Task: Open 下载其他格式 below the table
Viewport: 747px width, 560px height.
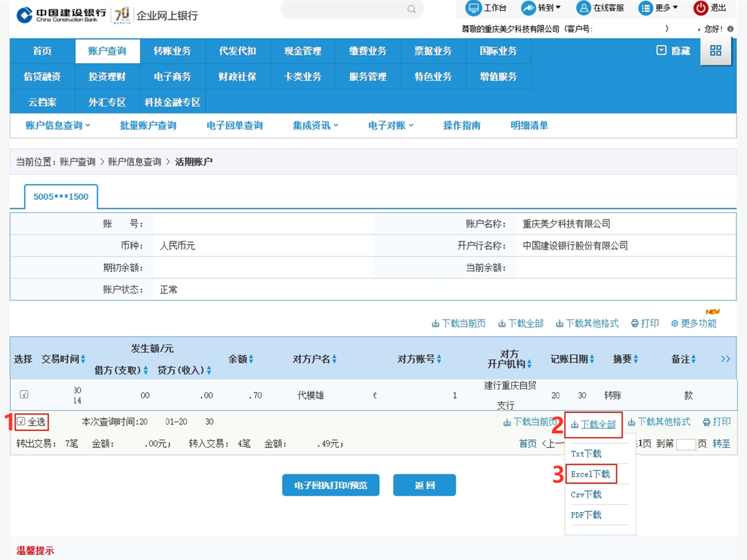Action: tap(659, 422)
